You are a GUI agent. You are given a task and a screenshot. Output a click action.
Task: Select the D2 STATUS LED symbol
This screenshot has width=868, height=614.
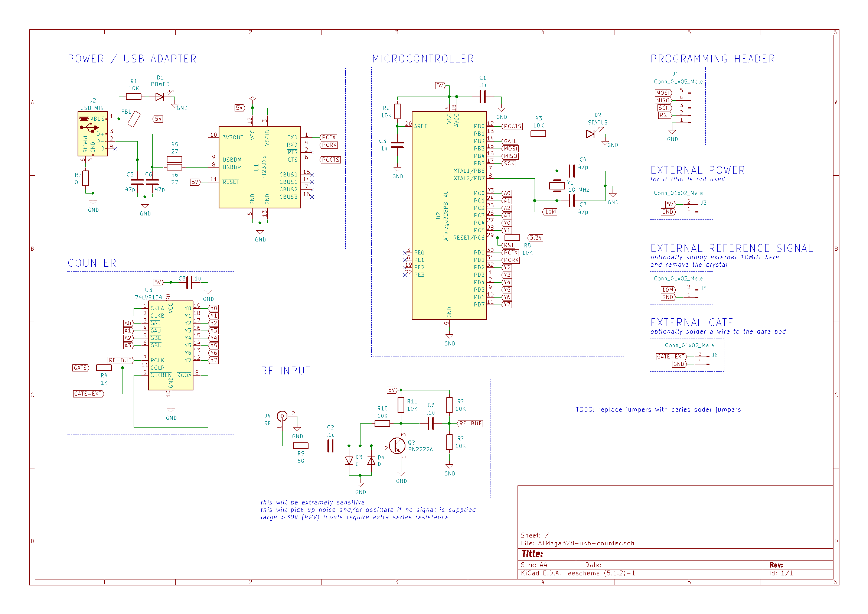click(x=590, y=134)
